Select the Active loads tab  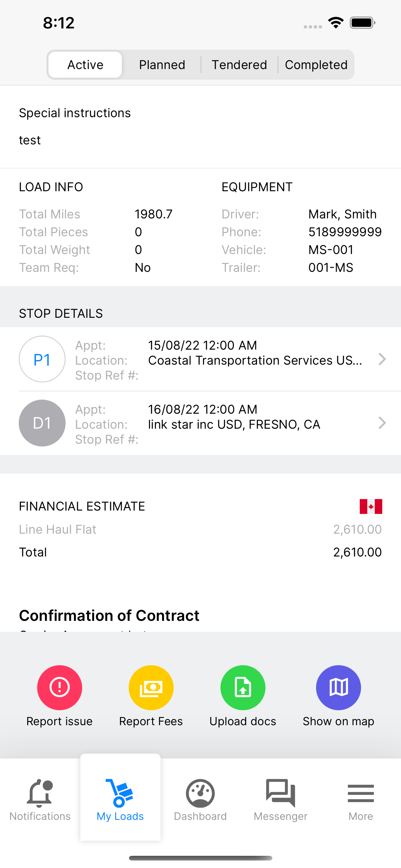point(85,65)
